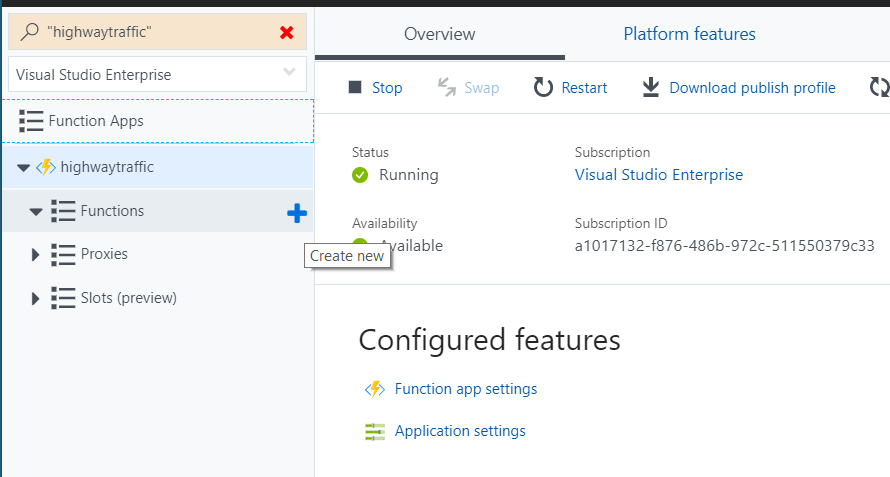This screenshot has width=890, height=477.
Task: Select highwaytraffic function app
Action: [x=157, y=167]
